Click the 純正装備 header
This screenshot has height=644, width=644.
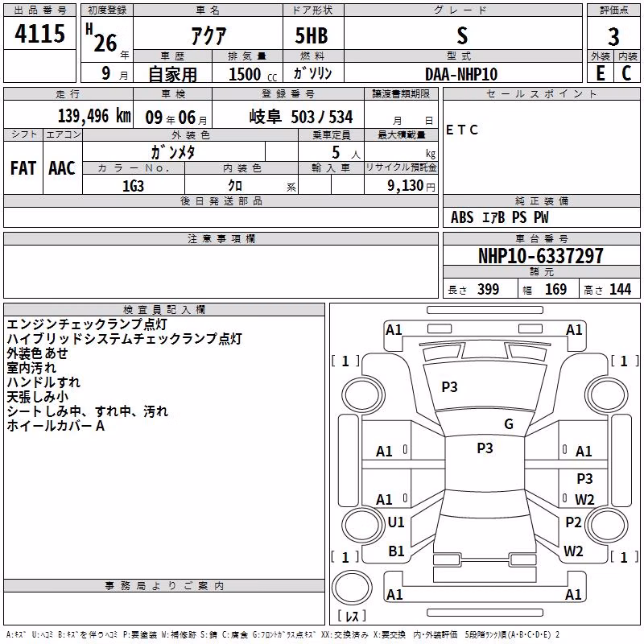pos(542,200)
